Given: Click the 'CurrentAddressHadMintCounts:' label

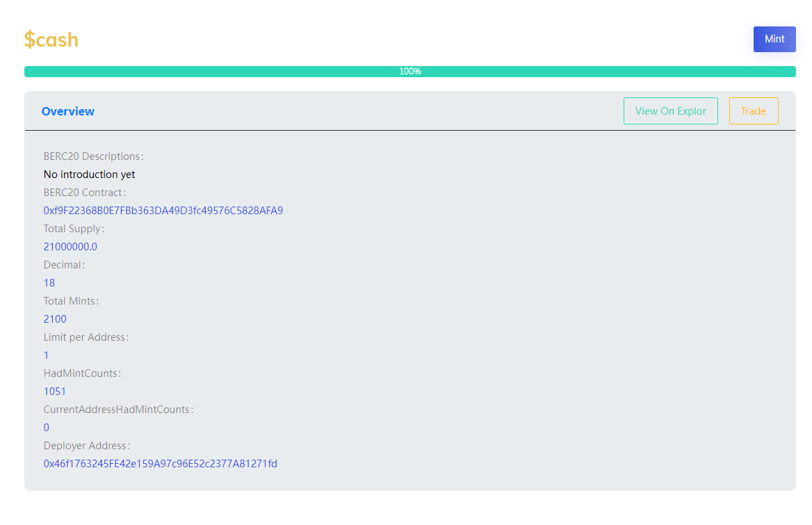Looking at the screenshot, I should [x=119, y=410].
